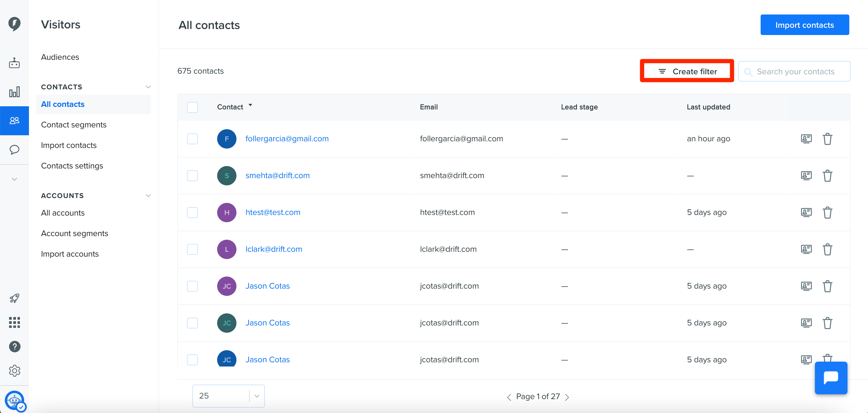
Task: Open Audiences in Visitors menu
Action: (x=60, y=57)
